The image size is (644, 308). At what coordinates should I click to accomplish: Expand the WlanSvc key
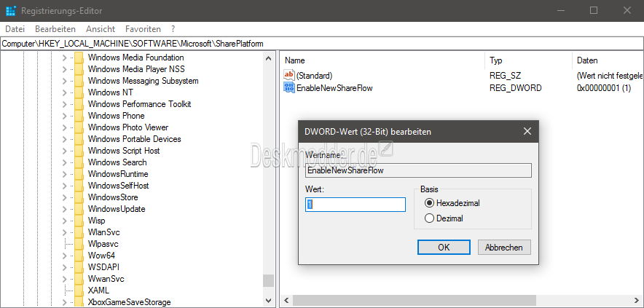click(x=65, y=232)
